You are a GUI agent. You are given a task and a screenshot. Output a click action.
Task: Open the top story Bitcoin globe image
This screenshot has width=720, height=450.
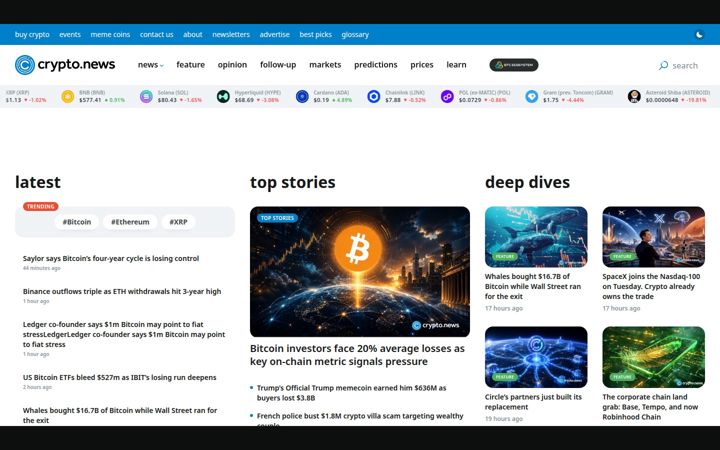click(x=360, y=271)
